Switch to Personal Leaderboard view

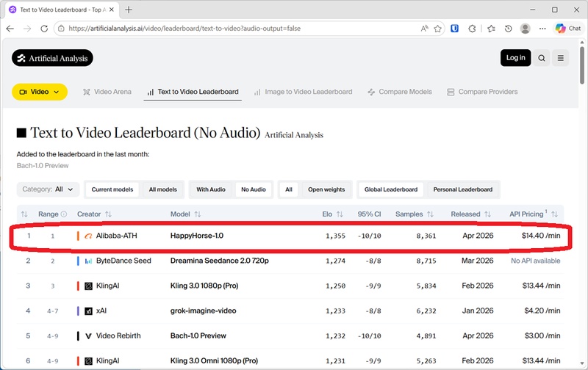[463, 189]
